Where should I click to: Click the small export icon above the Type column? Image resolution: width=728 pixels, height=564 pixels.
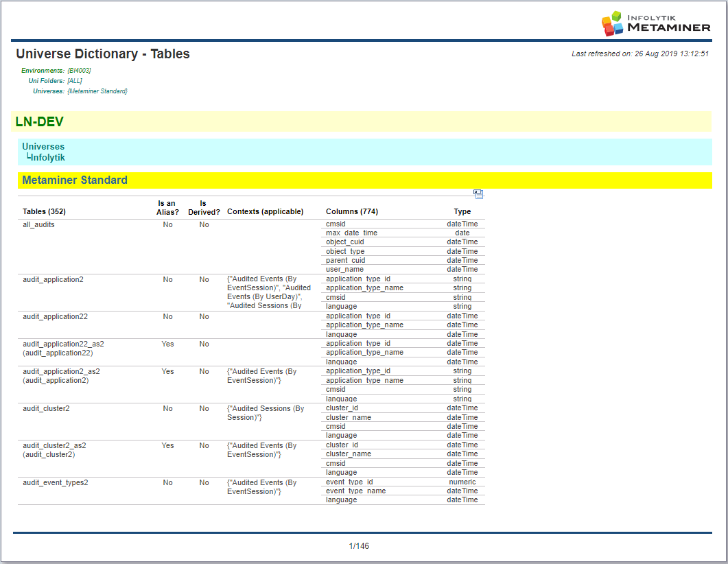coord(478,194)
